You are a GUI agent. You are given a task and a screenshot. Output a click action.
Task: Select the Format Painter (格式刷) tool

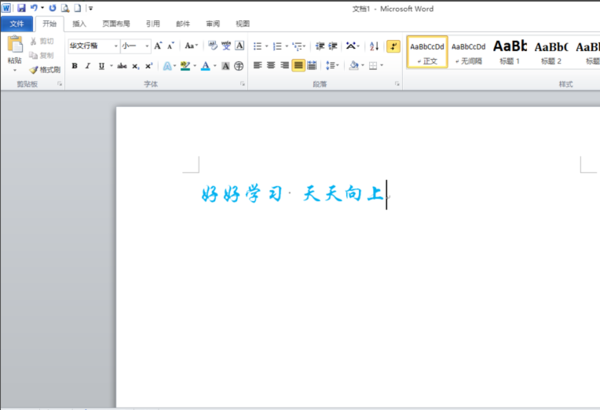45,70
